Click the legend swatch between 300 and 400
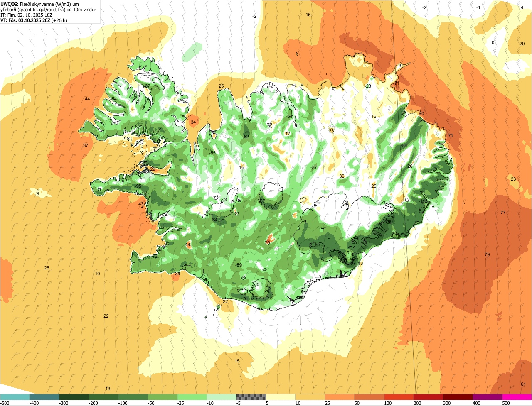 pos(458,397)
